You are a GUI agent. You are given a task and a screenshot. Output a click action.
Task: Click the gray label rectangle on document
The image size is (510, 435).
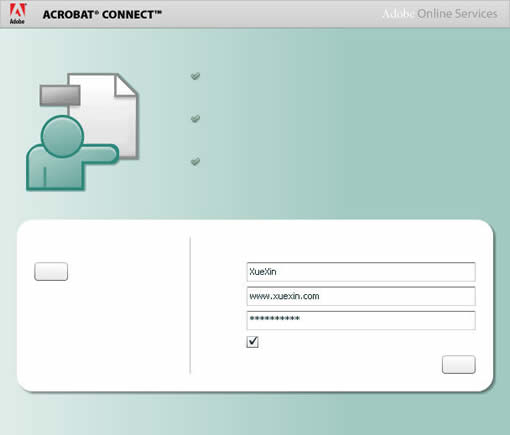coord(60,95)
